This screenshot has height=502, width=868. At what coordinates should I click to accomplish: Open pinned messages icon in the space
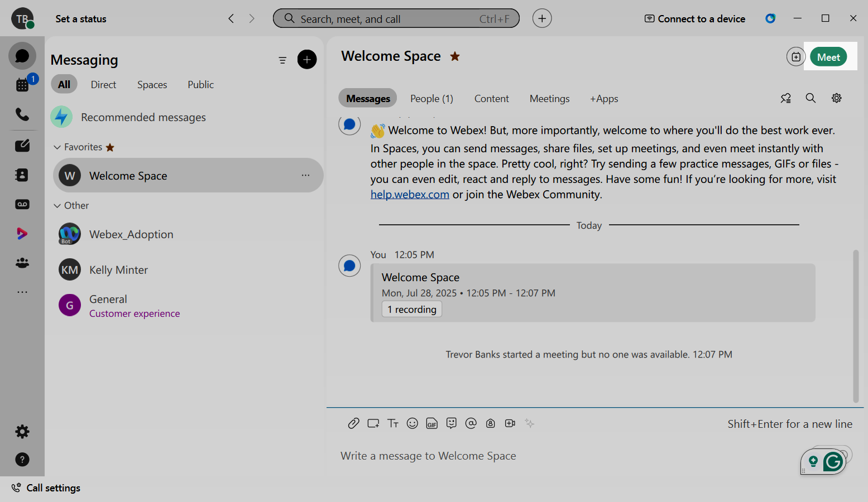coord(786,98)
